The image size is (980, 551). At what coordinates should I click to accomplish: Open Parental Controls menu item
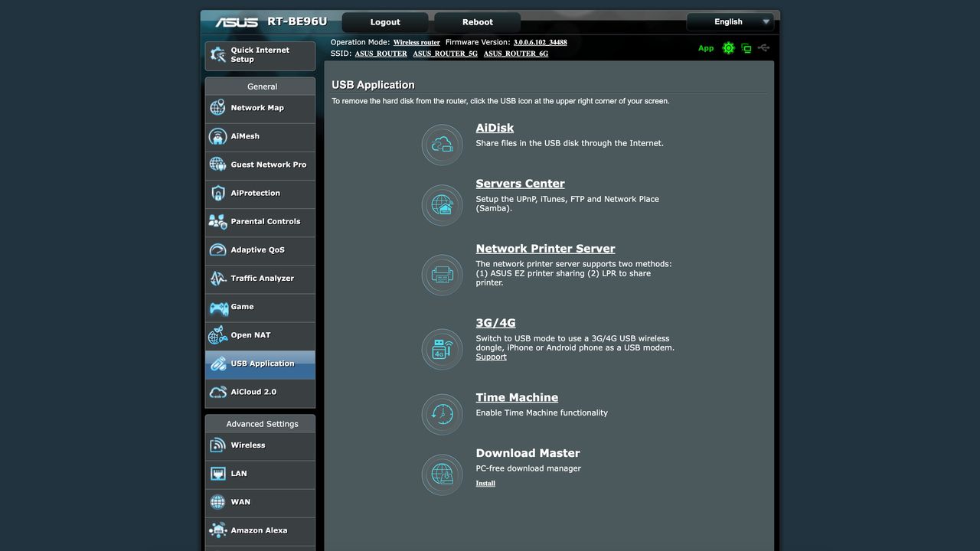260,222
